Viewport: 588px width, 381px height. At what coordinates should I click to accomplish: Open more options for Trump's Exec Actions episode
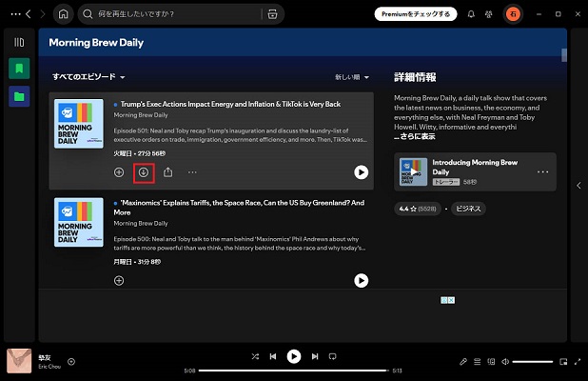click(x=192, y=172)
